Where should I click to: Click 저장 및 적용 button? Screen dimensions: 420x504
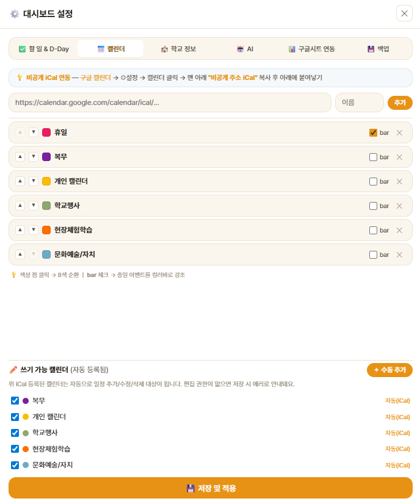pos(211,488)
